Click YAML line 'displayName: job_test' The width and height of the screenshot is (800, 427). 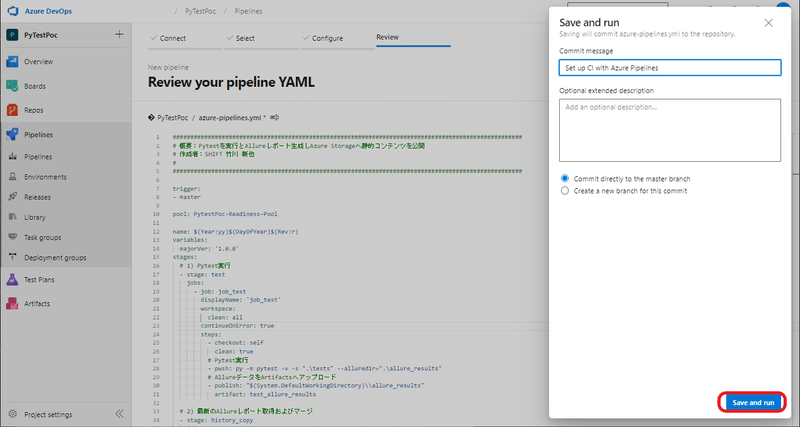[x=241, y=300]
